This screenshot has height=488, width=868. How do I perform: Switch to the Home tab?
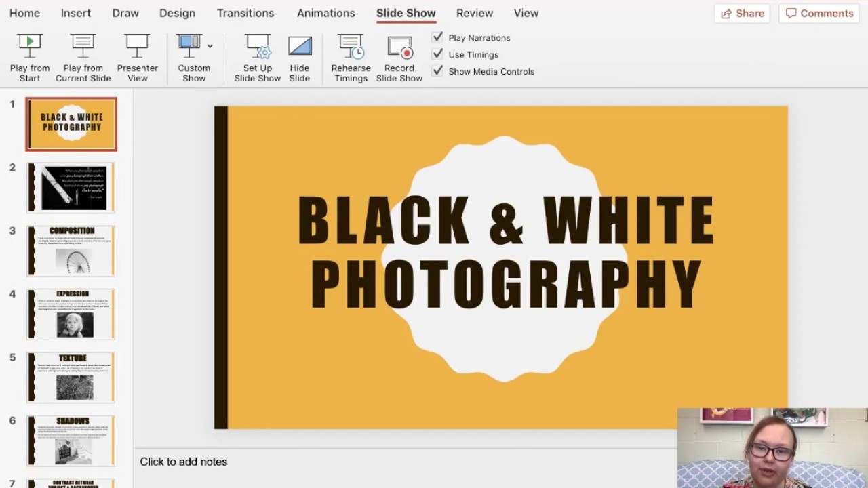pos(24,13)
